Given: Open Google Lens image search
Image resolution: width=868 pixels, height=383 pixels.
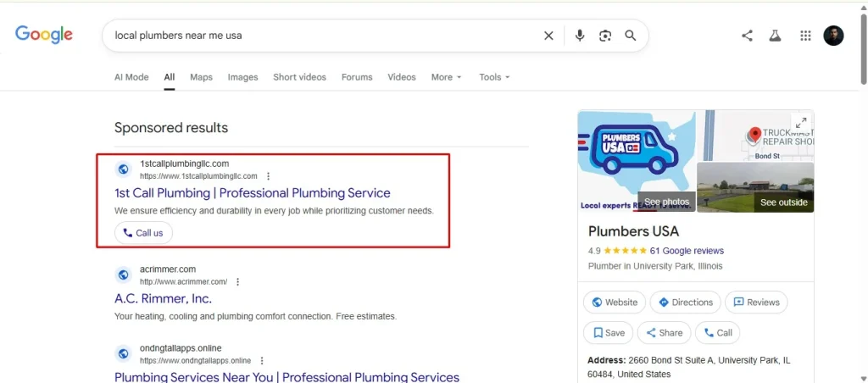Looking at the screenshot, I should pyautogui.click(x=605, y=36).
